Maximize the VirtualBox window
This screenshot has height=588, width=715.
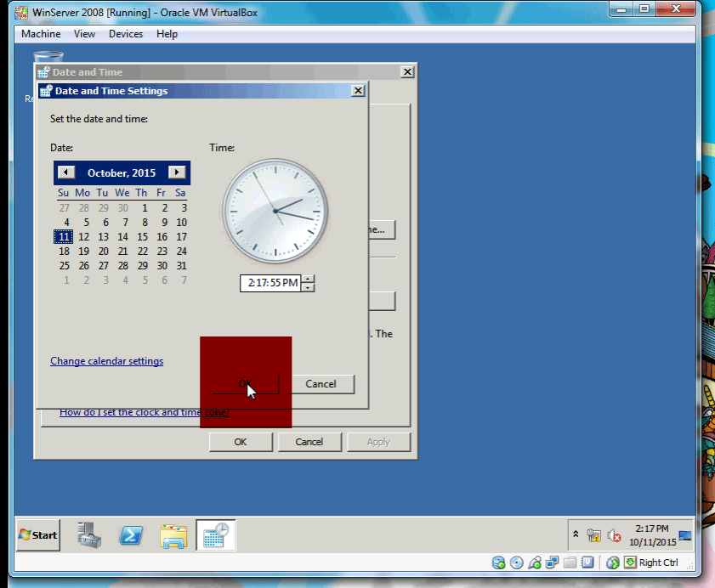click(644, 9)
